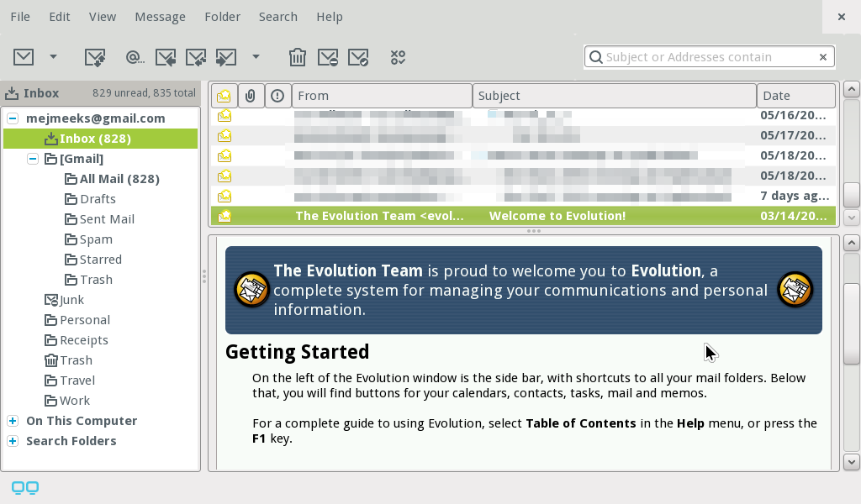Screen dimensions: 861x504
Task: Expand the Search Folders node
Action: pyautogui.click(x=13, y=442)
